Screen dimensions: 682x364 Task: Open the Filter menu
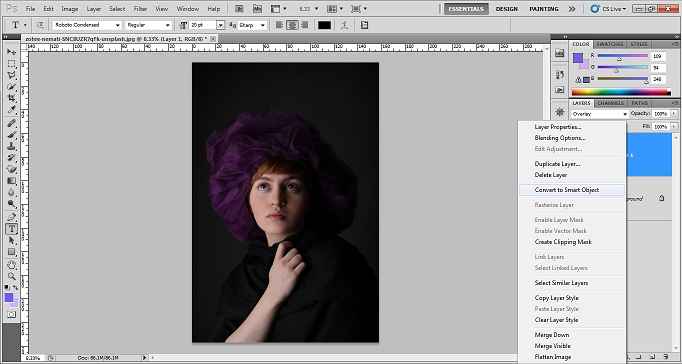coord(140,9)
